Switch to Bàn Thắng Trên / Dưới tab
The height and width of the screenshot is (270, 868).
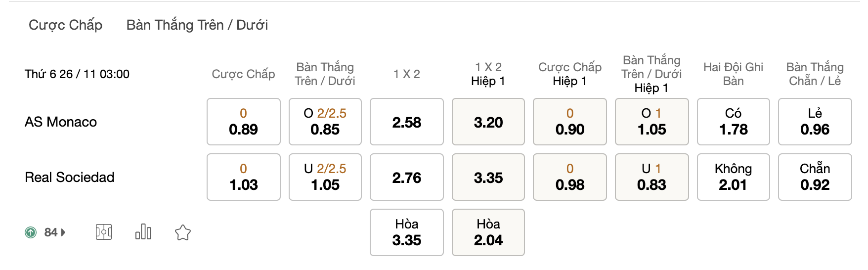[197, 25]
